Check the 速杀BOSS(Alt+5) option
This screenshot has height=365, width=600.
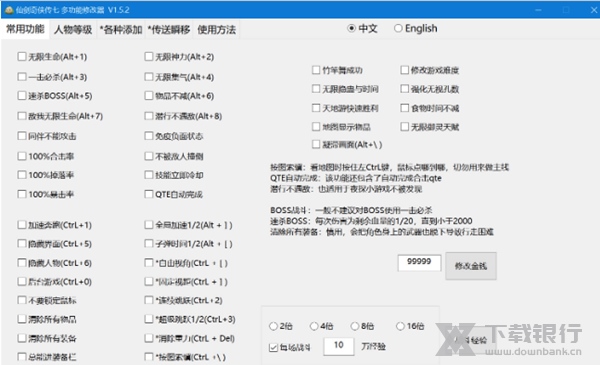click(x=22, y=96)
